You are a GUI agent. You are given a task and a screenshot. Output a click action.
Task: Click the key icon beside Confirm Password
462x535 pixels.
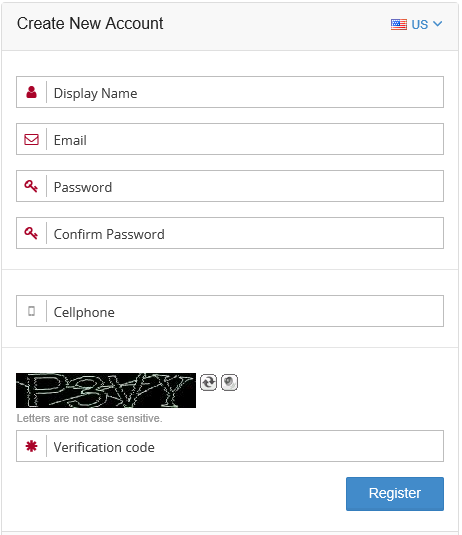coord(31,233)
